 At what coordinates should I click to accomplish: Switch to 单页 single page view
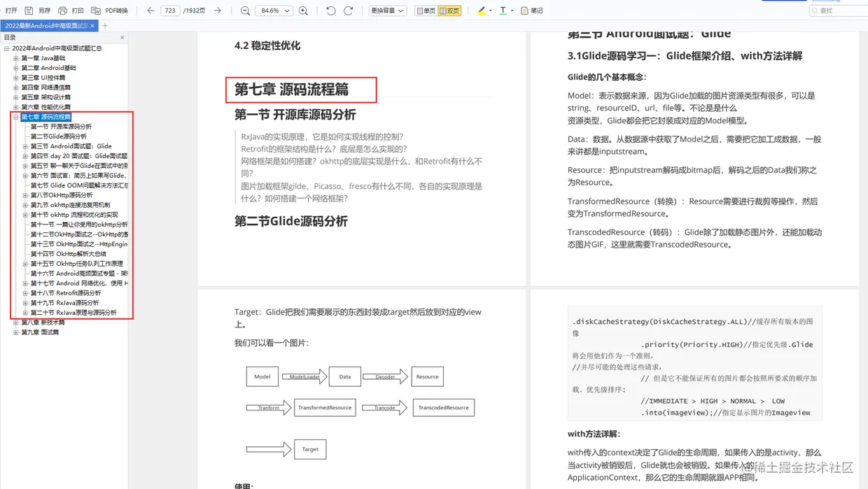pos(426,10)
